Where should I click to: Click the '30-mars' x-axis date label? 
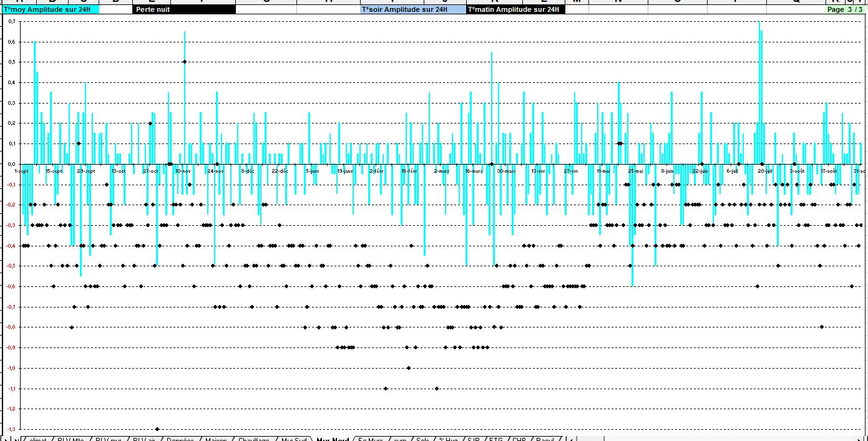point(507,170)
